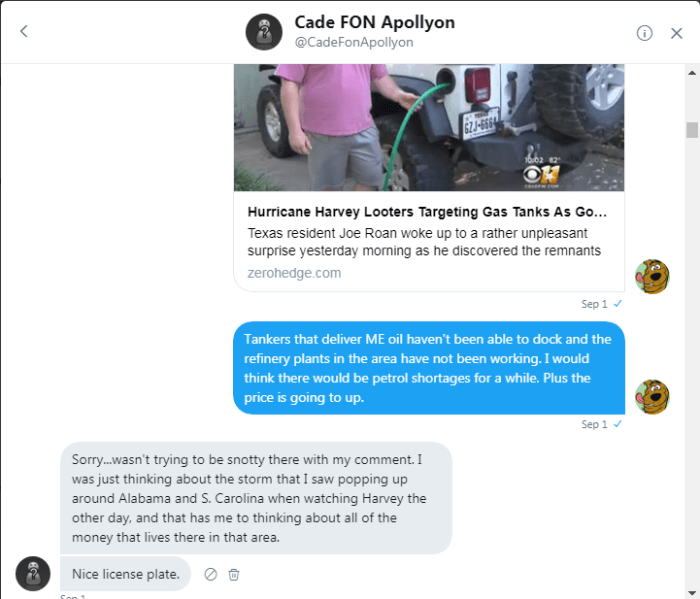
Task: Click dog avatar next to link card
Action: coord(652,276)
